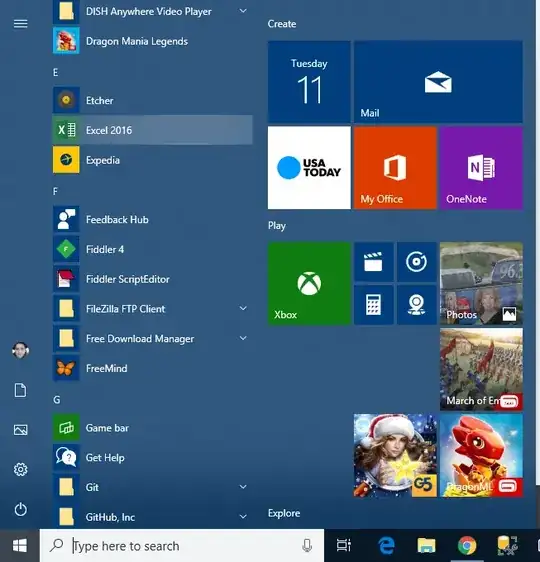Click the Windows Start button
The height and width of the screenshot is (562, 540).
[x=20, y=546]
